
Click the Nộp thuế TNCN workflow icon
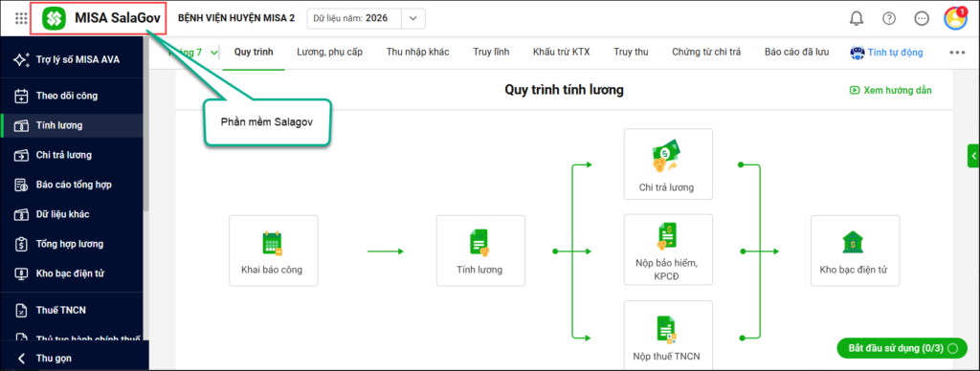(667, 329)
